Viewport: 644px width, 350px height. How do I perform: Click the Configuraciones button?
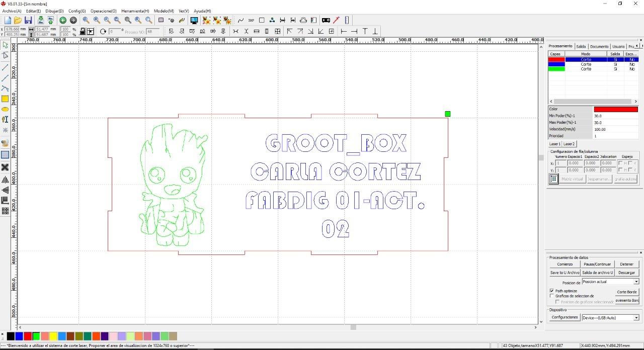point(565,317)
